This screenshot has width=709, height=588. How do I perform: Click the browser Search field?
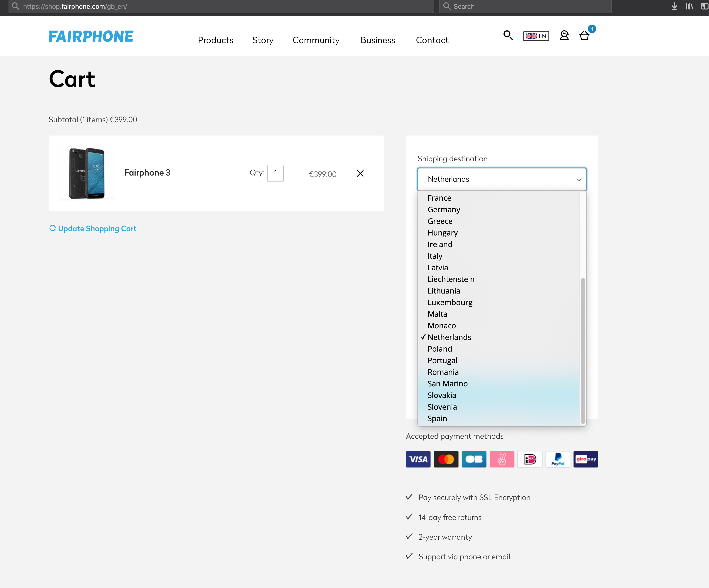525,6
